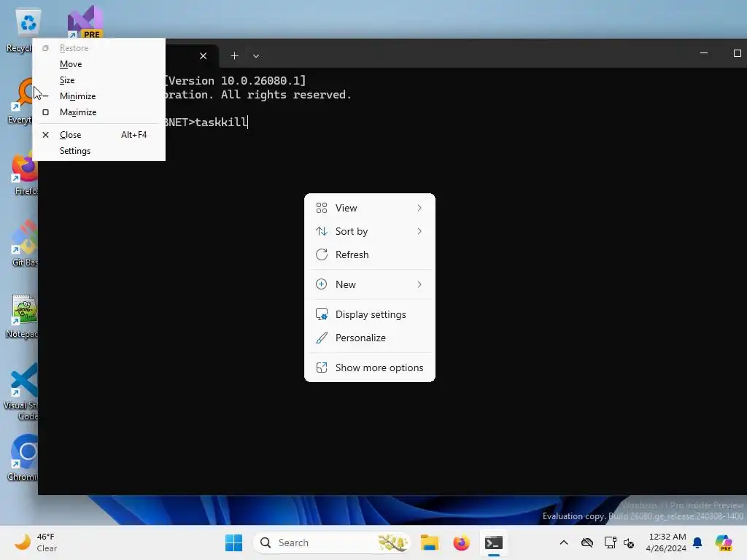Open File Explorer from the taskbar
Screen dimensions: 747x560
[429, 542]
